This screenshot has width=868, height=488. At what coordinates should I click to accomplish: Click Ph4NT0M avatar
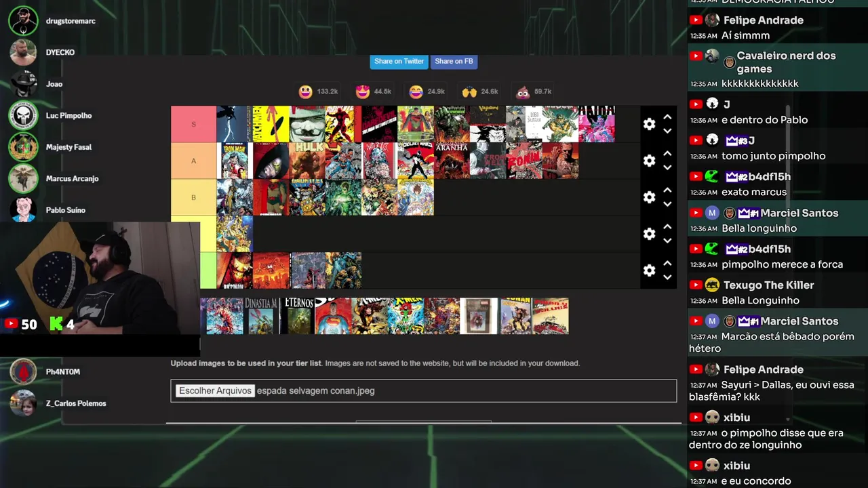tap(23, 371)
